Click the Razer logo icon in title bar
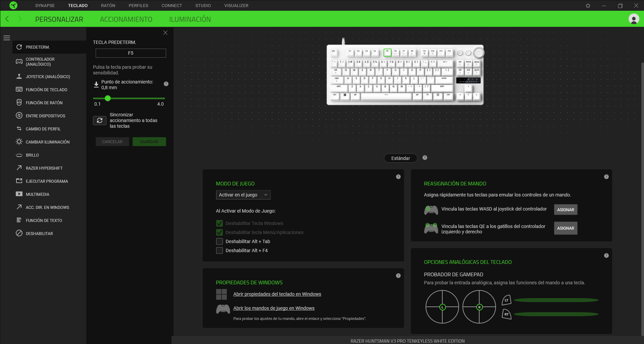This screenshot has height=344, width=644. tap(13, 5)
